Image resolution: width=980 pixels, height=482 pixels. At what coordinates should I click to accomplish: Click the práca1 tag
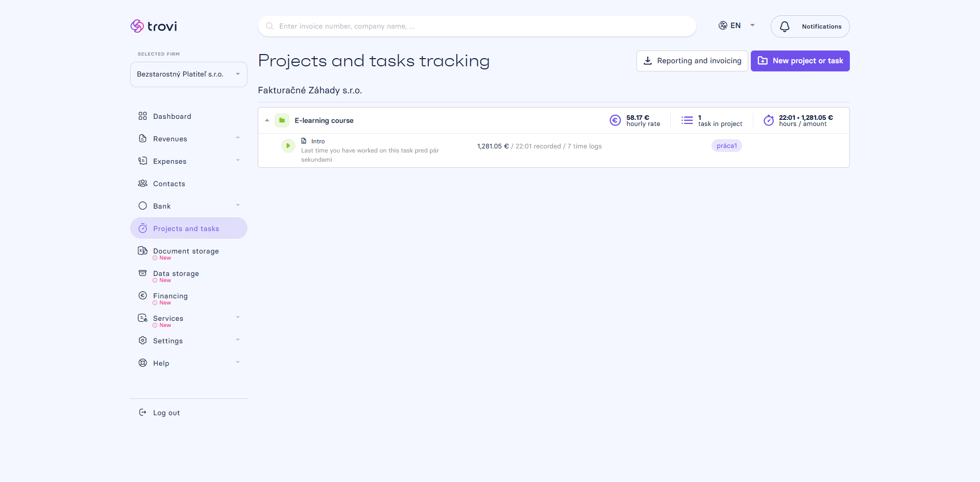727,146
